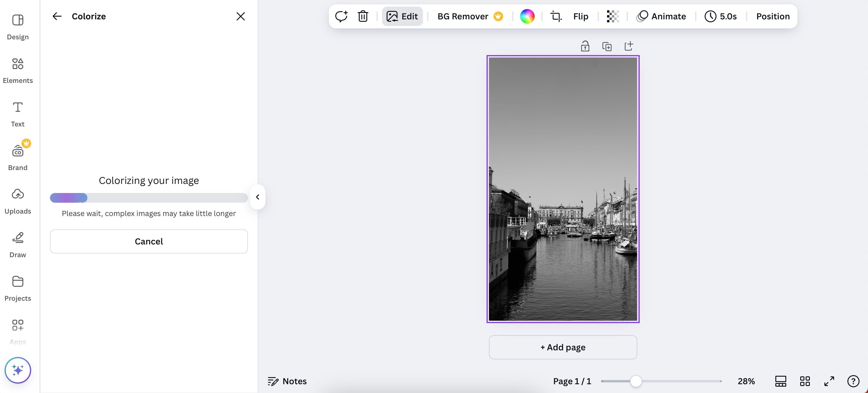This screenshot has width=868, height=393.
Task: Select the Brand panel in sidebar
Action: [x=18, y=156]
